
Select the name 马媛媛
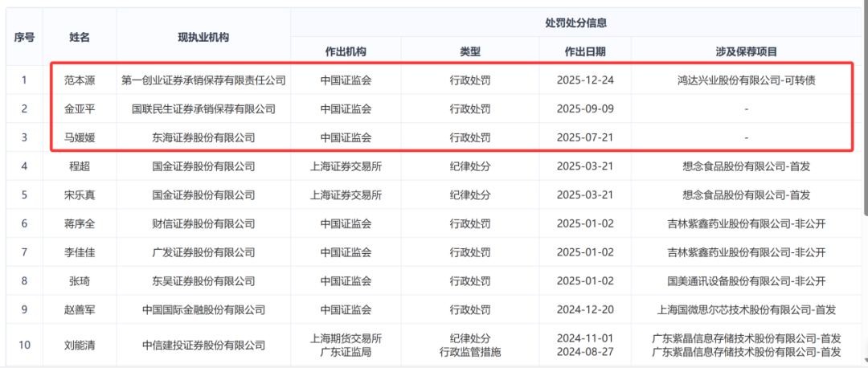(79, 137)
